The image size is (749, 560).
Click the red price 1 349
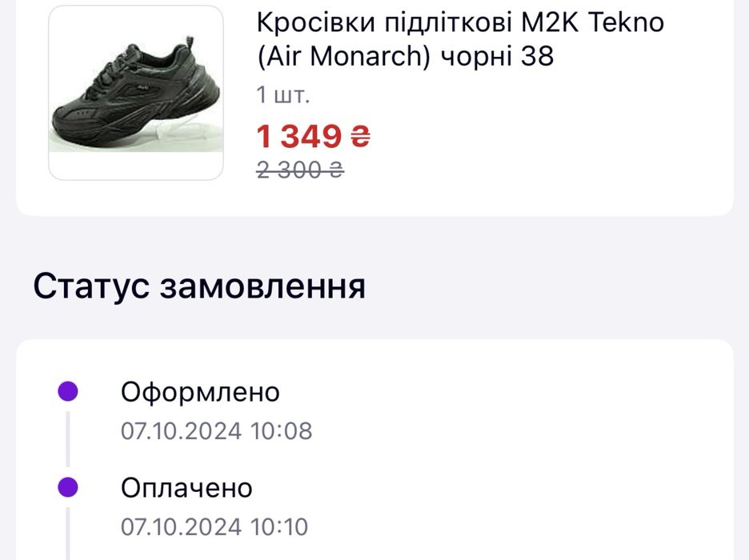point(299,137)
